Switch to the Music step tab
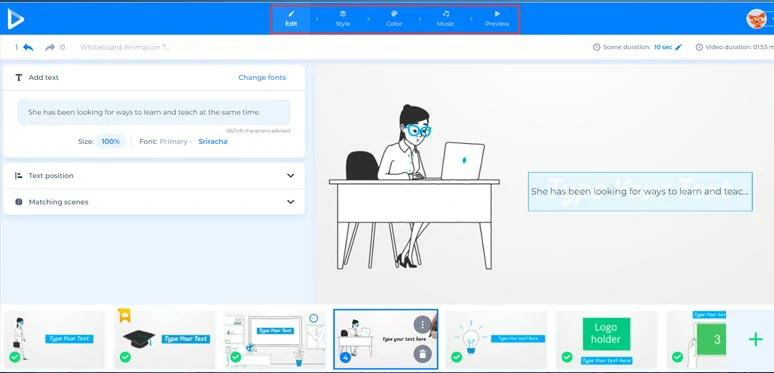 pyautogui.click(x=446, y=19)
